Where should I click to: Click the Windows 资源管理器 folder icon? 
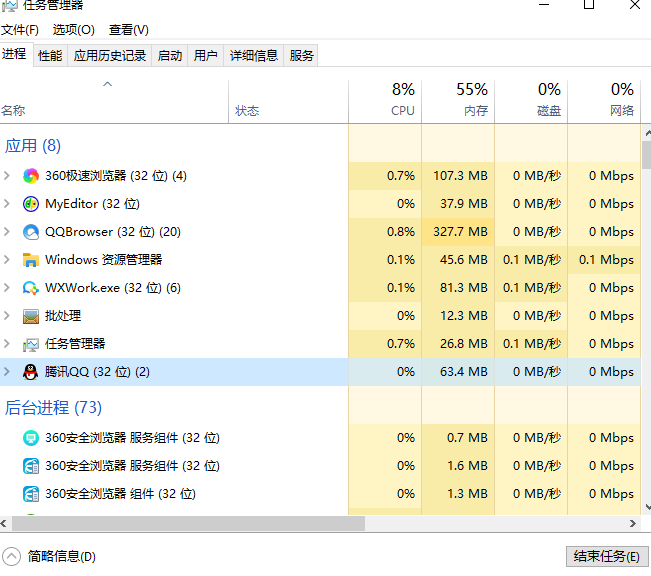click(x=31, y=260)
